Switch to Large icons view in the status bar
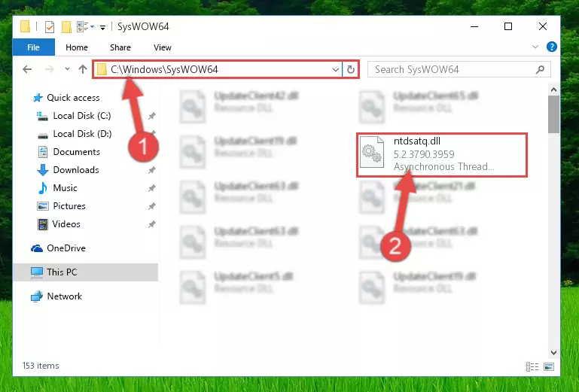This screenshot has height=392, width=579. (549, 366)
